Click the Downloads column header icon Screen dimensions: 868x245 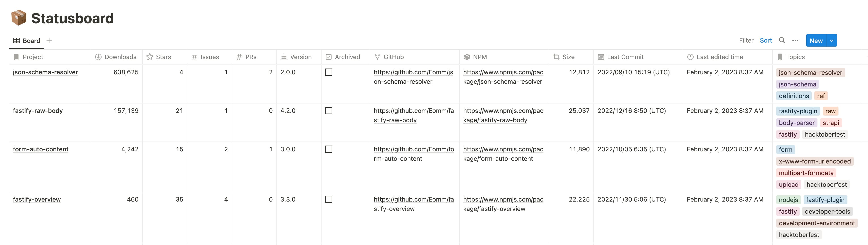[98, 57]
